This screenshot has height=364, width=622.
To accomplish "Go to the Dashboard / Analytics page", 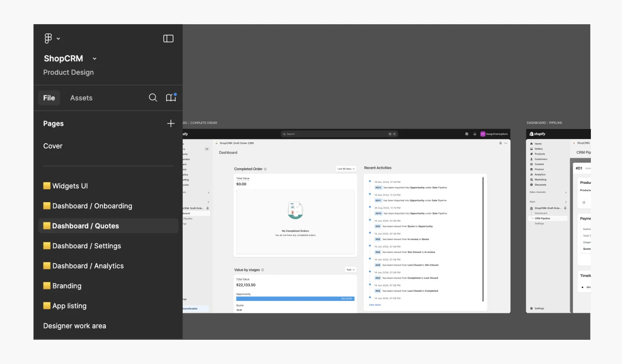I will (88, 266).
